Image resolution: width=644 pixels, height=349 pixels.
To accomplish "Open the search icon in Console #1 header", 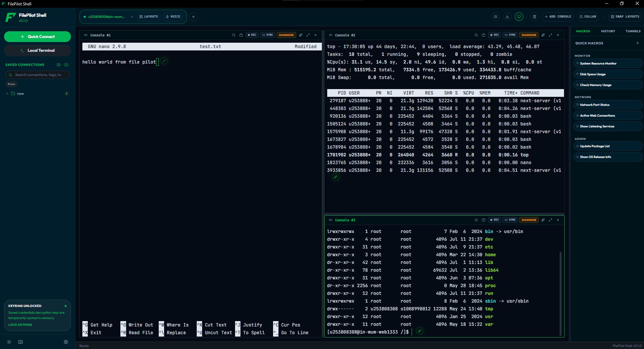I will pyautogui.click(x=234, y=35).
